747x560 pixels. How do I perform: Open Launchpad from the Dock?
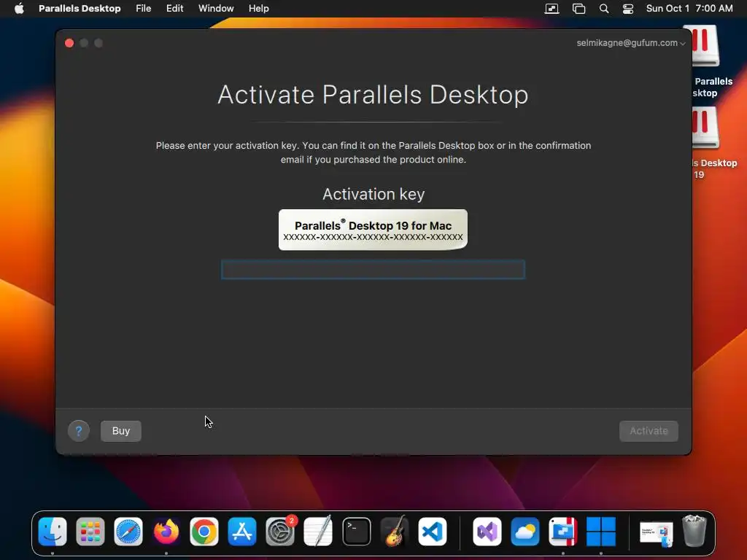coord(90,532)
